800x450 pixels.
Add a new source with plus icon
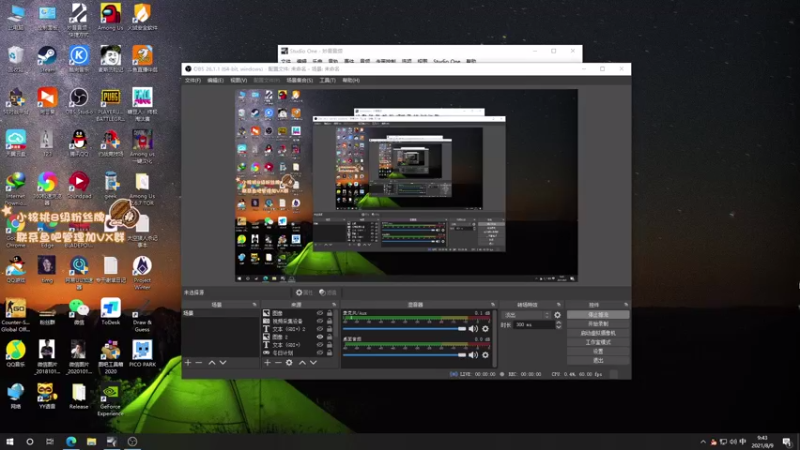tap(267, 362)
